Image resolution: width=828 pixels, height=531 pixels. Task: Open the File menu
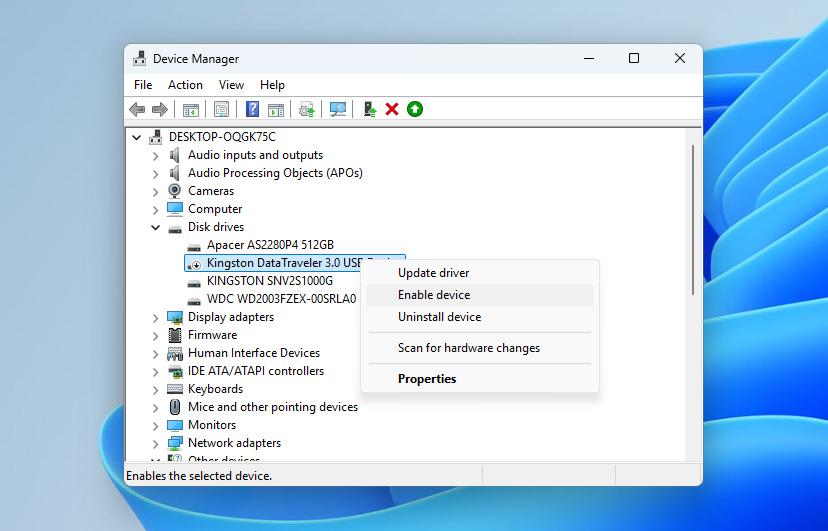143,85
